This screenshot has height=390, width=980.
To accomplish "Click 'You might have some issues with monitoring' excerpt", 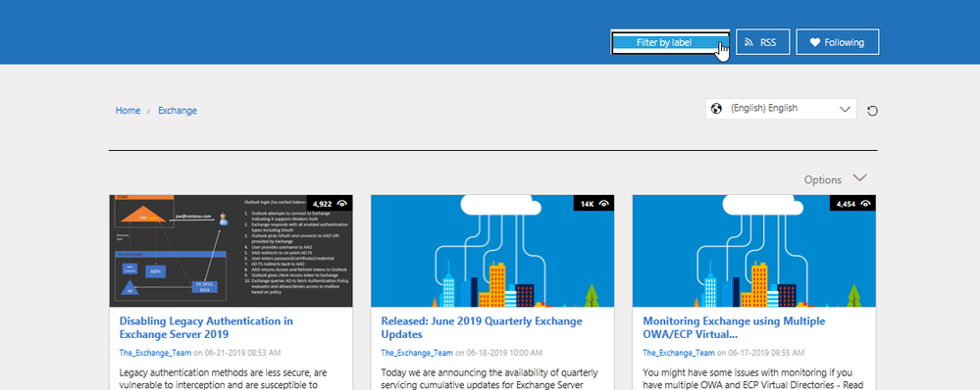I will pos(753,378).
